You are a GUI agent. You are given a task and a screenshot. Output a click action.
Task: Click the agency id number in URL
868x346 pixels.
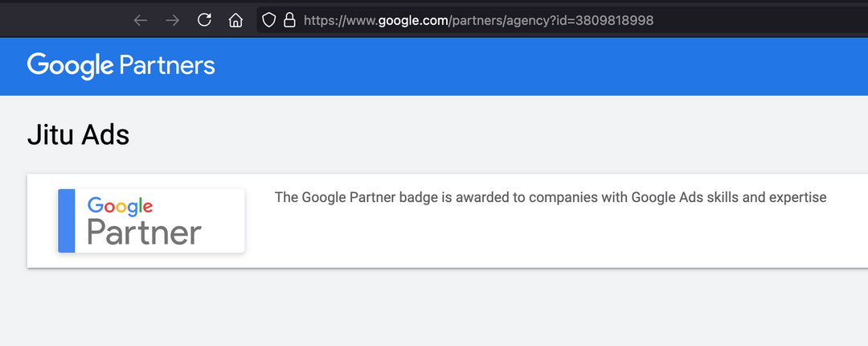coord(613,20)
